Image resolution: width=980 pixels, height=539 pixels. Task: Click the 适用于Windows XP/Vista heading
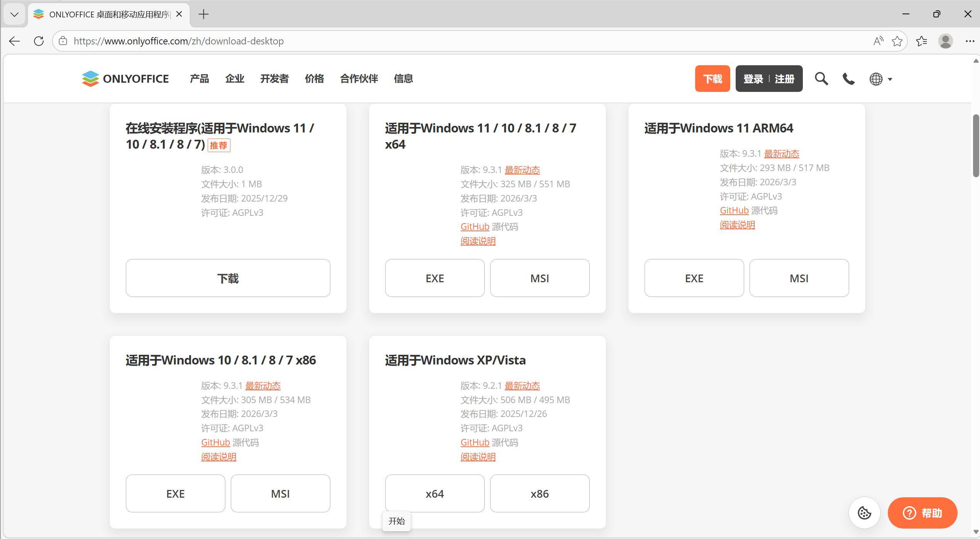pos(455,360)
